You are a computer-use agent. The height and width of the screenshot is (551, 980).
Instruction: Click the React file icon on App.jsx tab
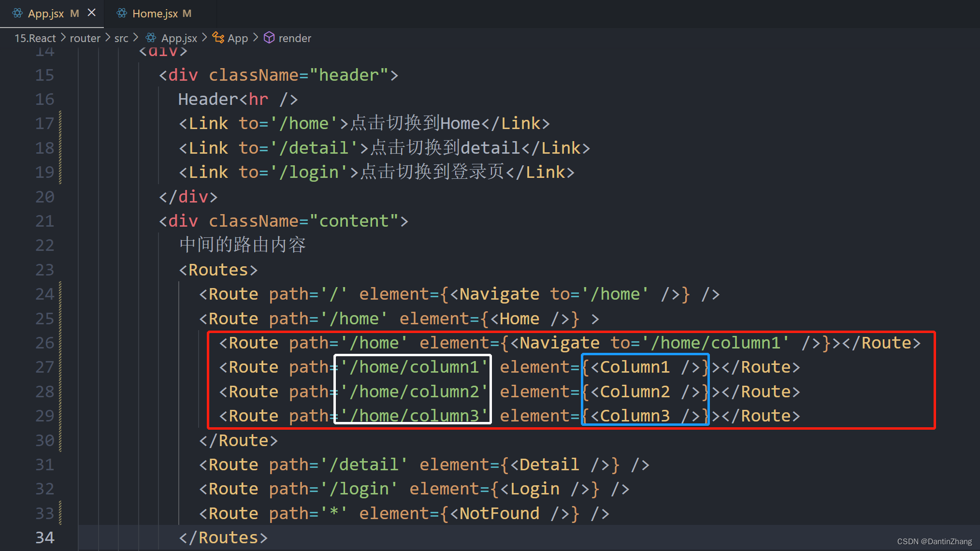tap(17, 13)
